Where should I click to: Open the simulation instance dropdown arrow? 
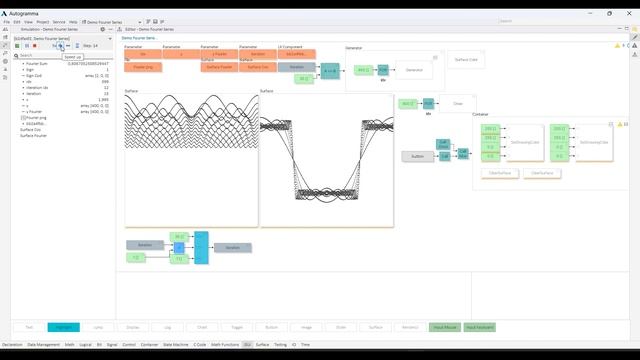110,39
